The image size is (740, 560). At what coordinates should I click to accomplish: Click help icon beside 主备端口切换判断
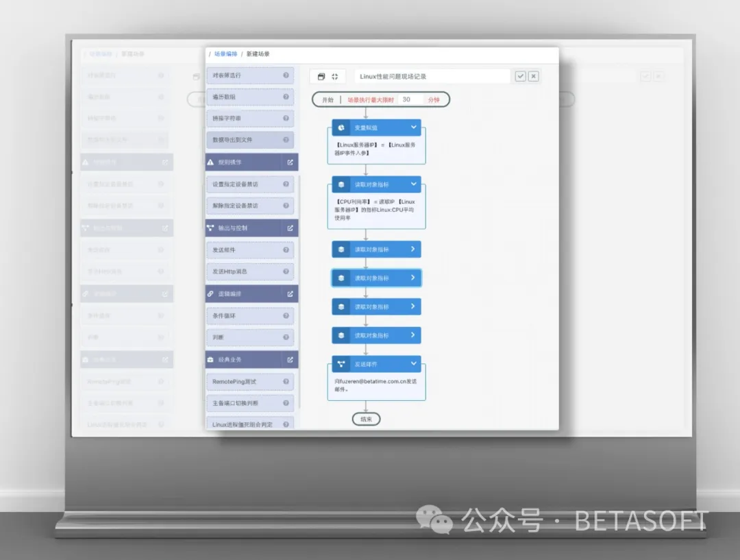286,403
